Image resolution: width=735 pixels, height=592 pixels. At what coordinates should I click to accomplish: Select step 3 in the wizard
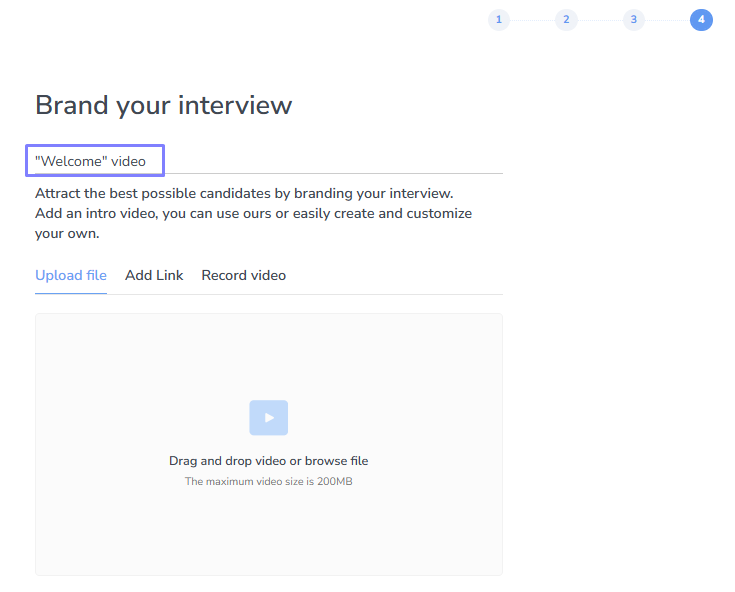[x=633, y=20]
